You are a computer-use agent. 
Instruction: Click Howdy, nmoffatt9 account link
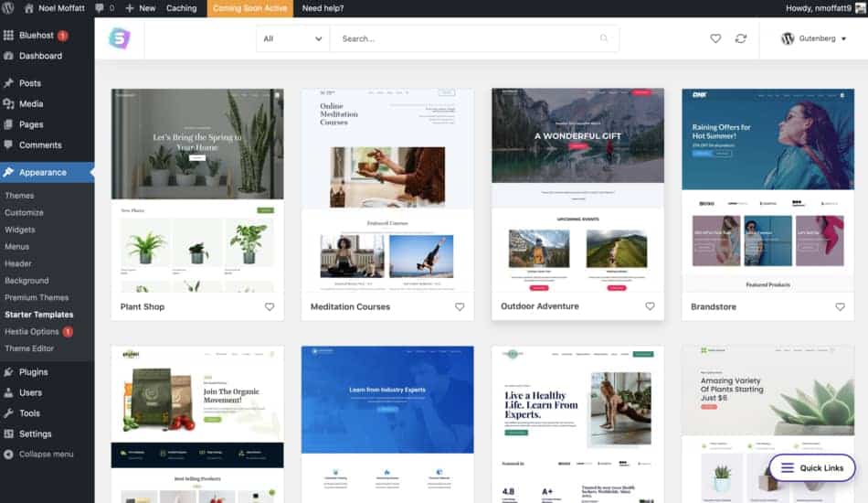818,8
